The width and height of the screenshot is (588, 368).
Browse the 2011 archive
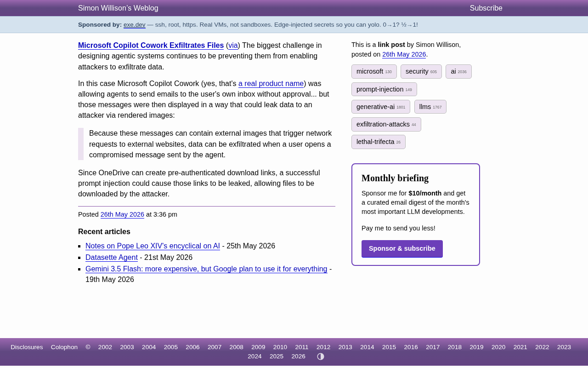pos(302,347)
